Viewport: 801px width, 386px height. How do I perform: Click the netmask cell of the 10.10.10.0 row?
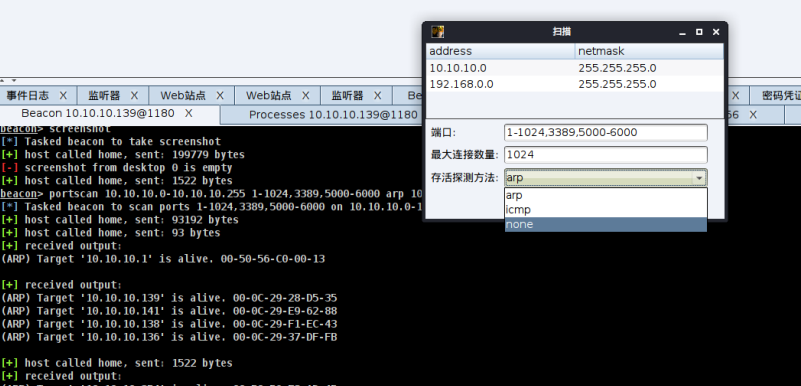649,68
